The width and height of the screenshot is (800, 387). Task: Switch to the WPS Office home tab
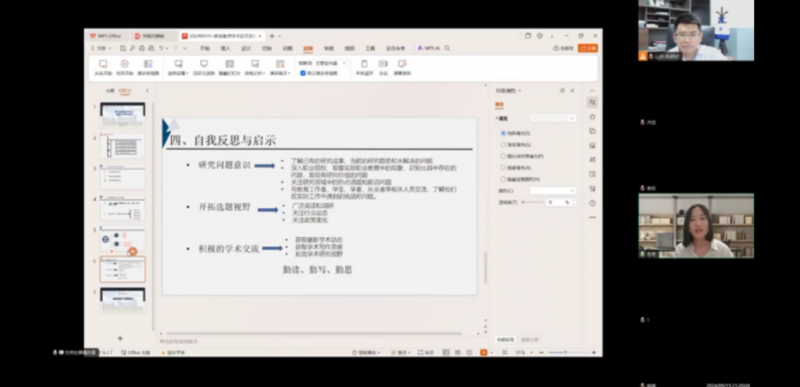click(106, 36)
